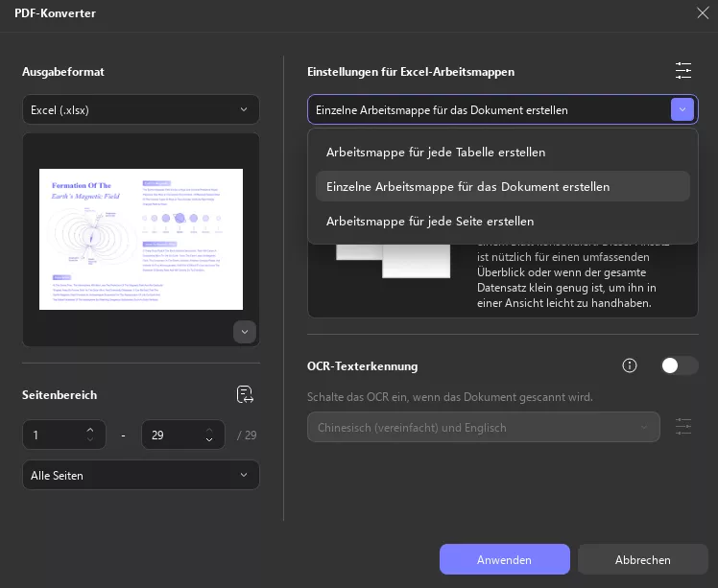Screen dimensions: 718x588
Task: Click the Einstellungen für Excel-Arbeitsmappen heading
Action: [411, 72]
